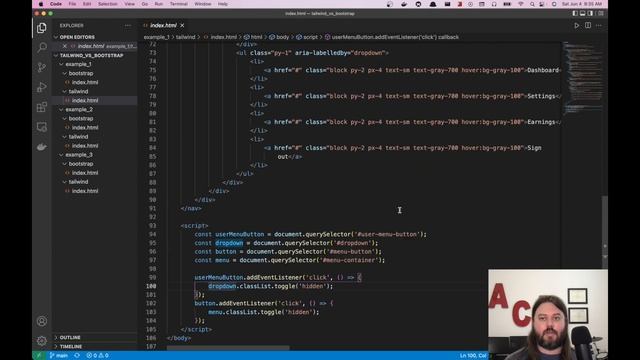Customize layout icon in title bar
The height and width of the screenshot is (360, 640).
coord(600,13)
